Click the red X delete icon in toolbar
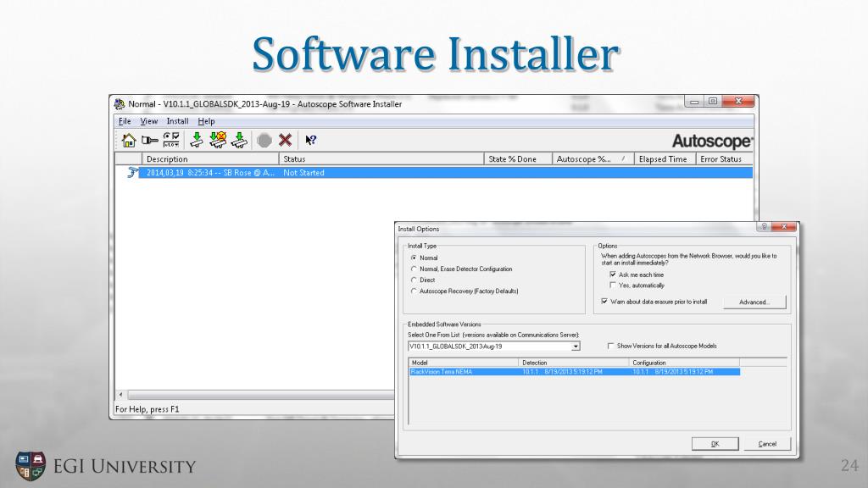Screen dimensions: 868x488 point(285,141)
